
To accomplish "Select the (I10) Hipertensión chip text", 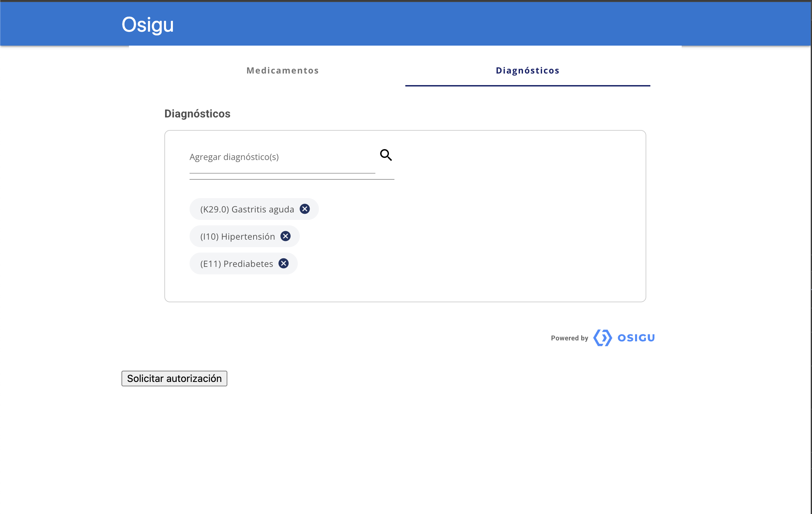I will (238, 236).
